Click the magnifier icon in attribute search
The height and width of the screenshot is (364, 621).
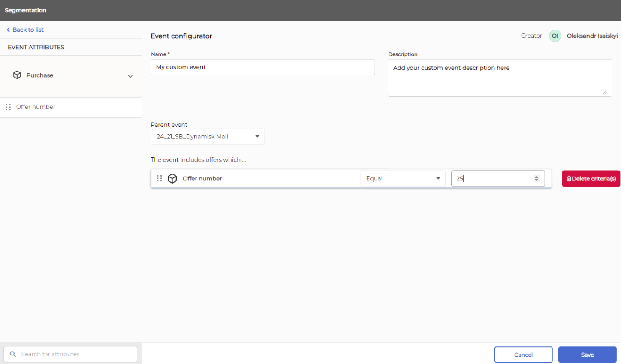click(x=13, y=354)
